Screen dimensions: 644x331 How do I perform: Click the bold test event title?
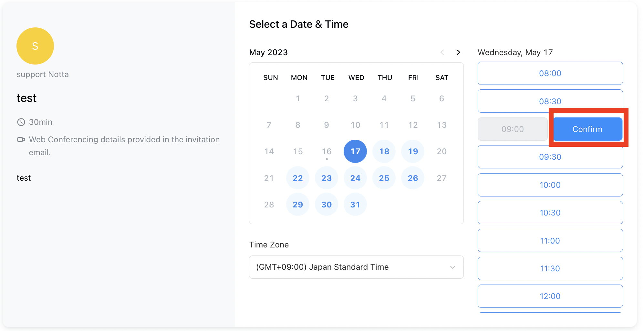(26, 98)
